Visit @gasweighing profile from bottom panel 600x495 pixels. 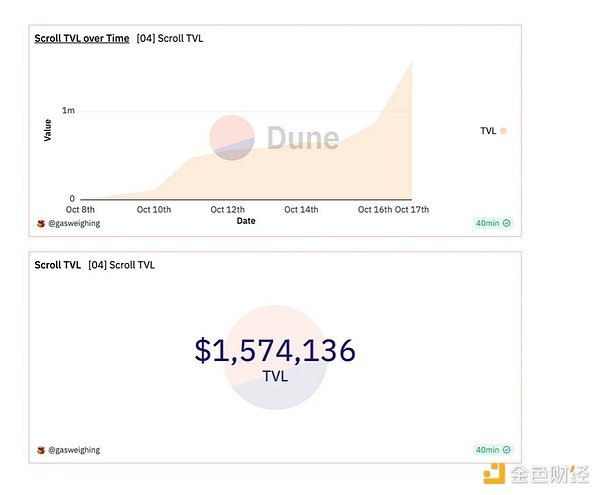coord(74,450)
